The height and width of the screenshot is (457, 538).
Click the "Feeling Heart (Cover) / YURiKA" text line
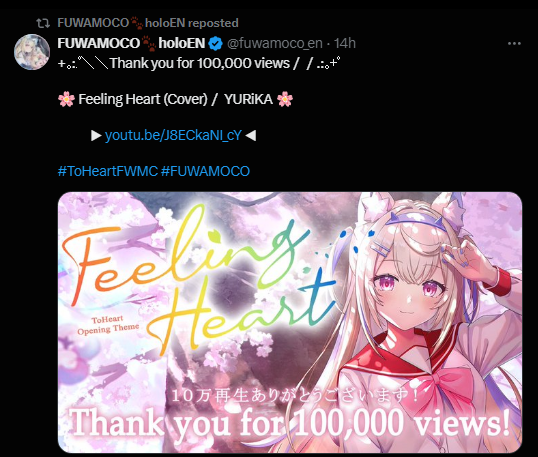[x=175, y=99]
